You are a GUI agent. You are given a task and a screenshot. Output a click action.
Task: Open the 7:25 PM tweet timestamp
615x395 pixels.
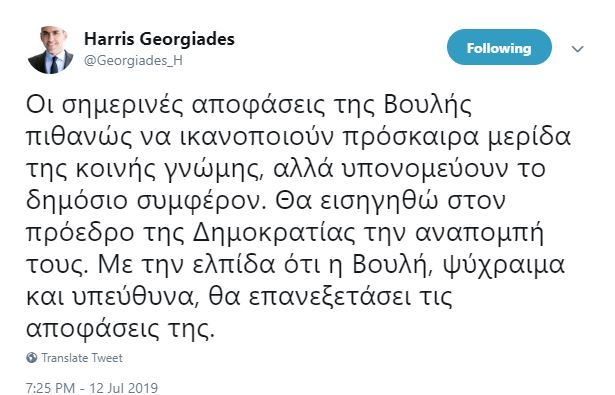[50, 388]
